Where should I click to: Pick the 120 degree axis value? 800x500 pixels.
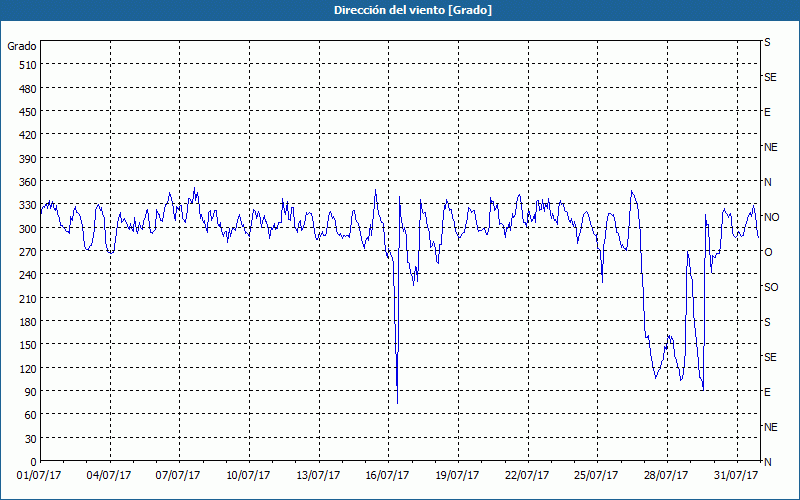pos(28,368)
